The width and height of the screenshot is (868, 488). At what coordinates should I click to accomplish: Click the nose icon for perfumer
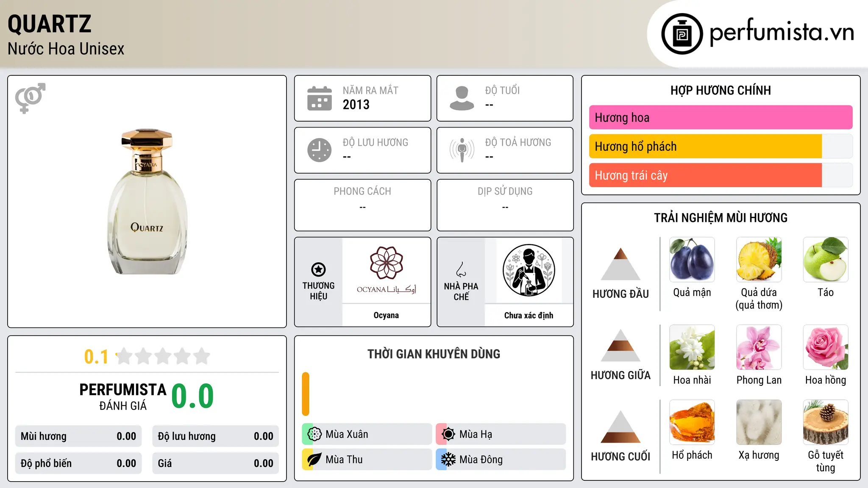pos(461,269)
